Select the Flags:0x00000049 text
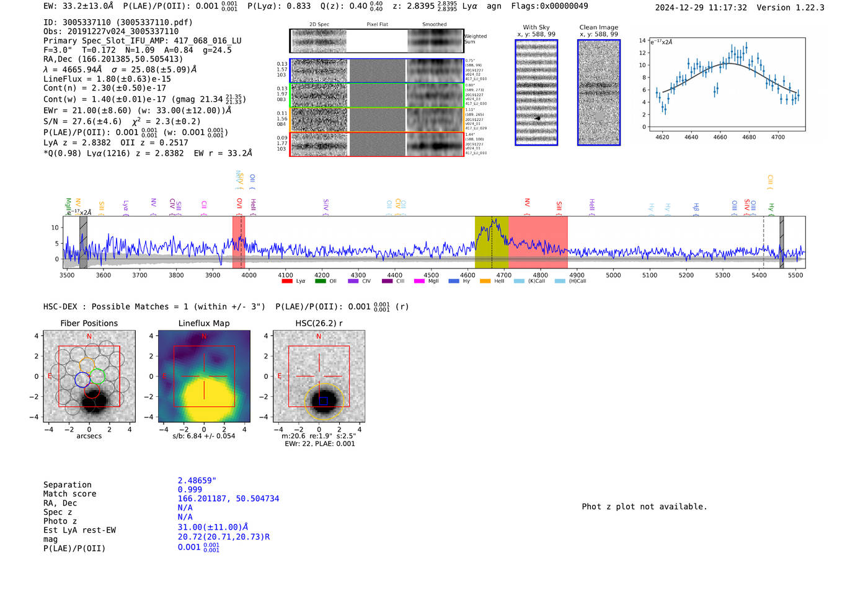868x591 pixels. point(549,6)
